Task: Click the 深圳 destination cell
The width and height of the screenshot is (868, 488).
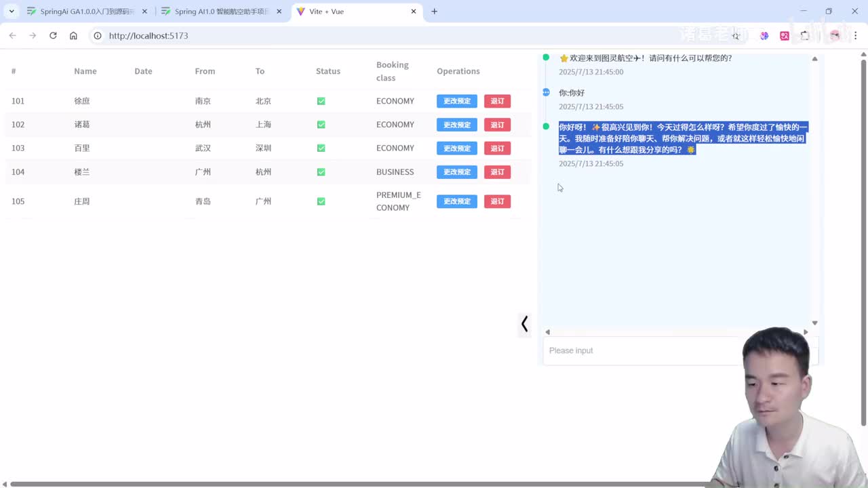Action: click(264, 148)
